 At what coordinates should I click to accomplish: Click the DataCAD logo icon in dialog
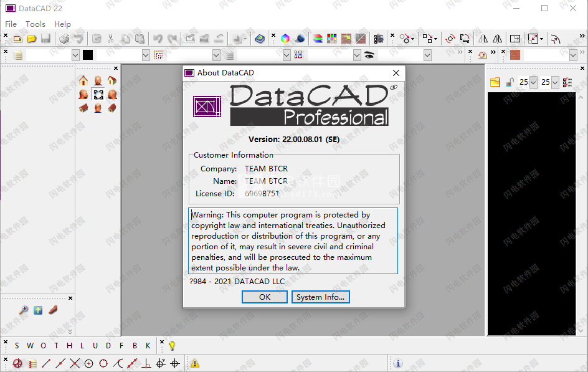click(207, 107)
